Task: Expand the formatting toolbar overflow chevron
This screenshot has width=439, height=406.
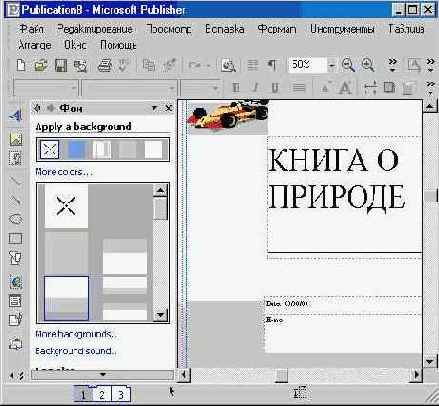Action: (x=430, y=88)
